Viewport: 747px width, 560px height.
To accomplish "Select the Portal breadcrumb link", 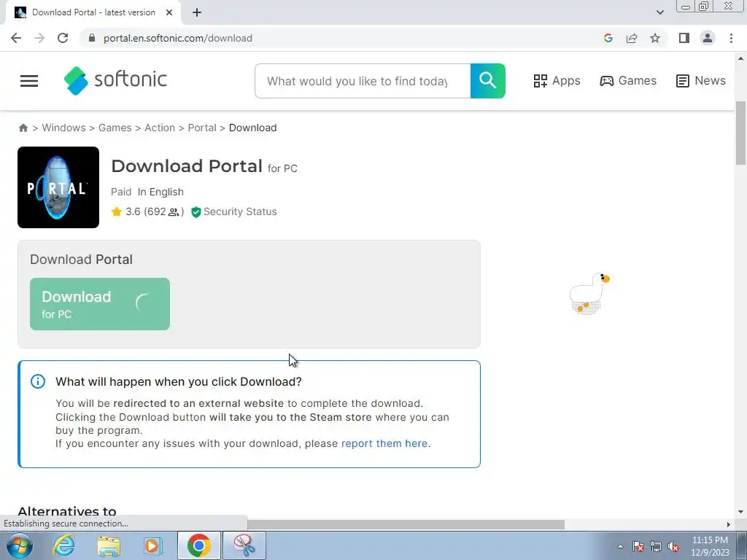I will click(202, 128).
